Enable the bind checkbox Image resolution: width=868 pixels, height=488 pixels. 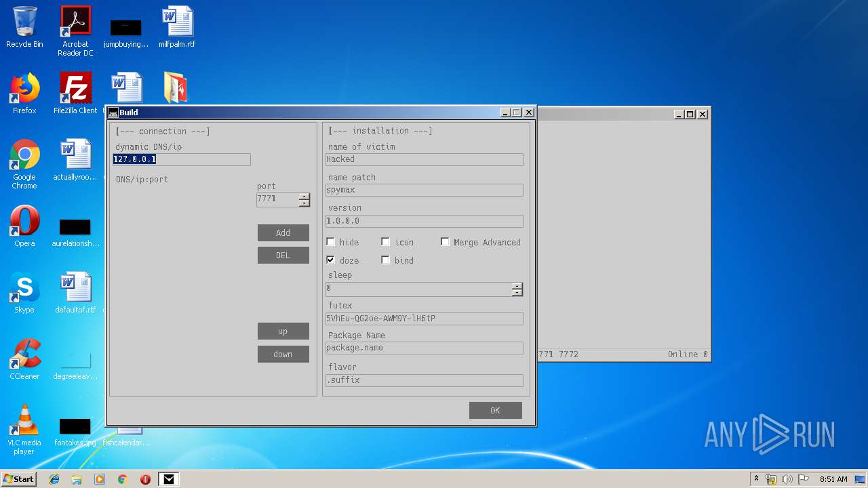(x=385, y=260)
